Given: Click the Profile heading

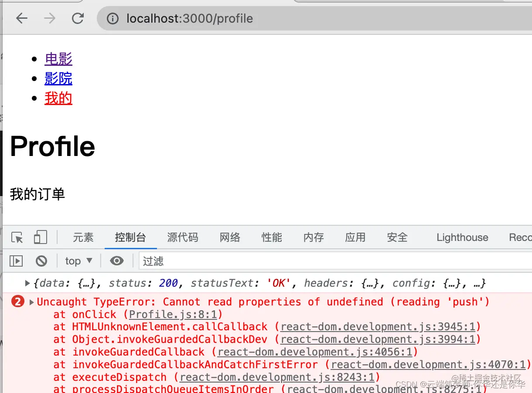Looking at the screenshot, I should point(52,146).
